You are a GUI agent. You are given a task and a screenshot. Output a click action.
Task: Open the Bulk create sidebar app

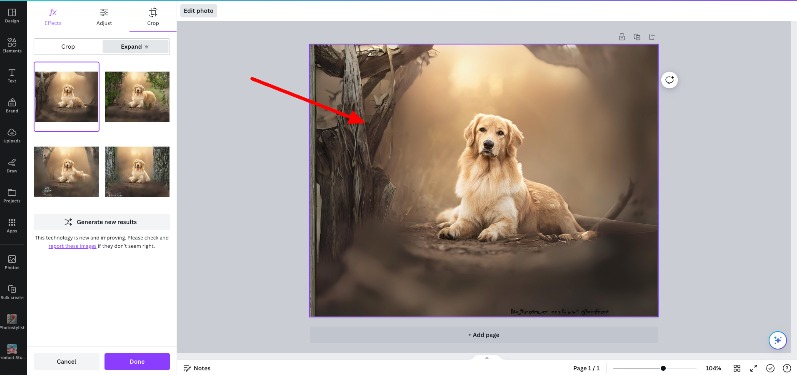click(x=12, y=292)
